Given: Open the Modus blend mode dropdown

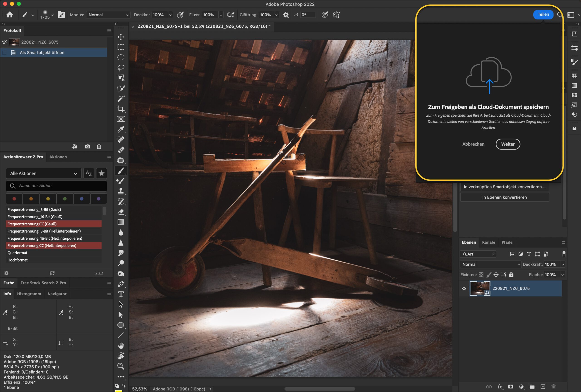Looking at the screenshot, I should tap(108, 15).
